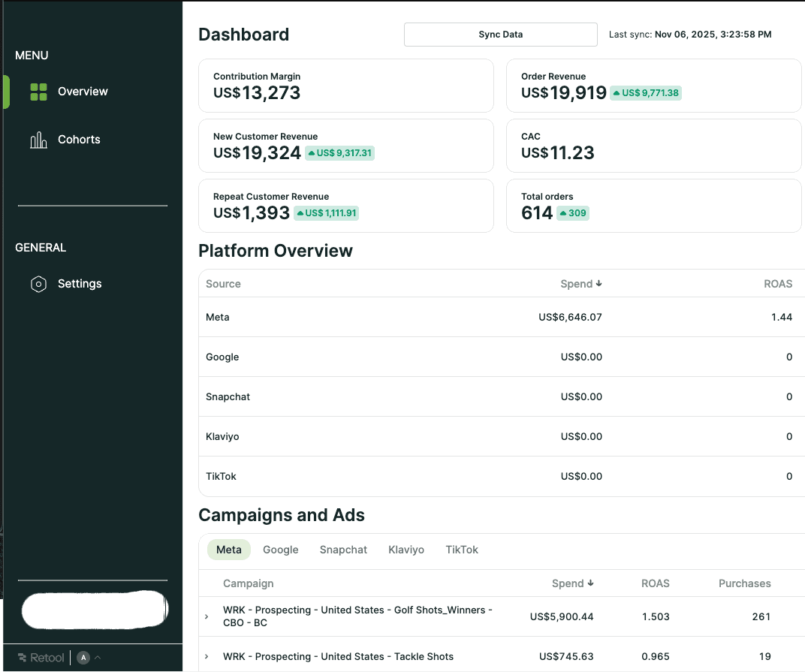Switch to the Snapchat campaigns tab

343,550
